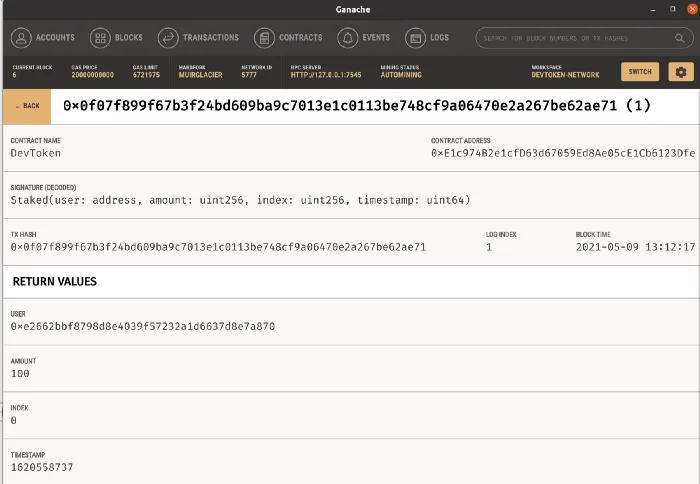Image resolution: width=700 pixels, height=484 pixels.
Task: Click the DevToken contract address
Action: point(562,153)
